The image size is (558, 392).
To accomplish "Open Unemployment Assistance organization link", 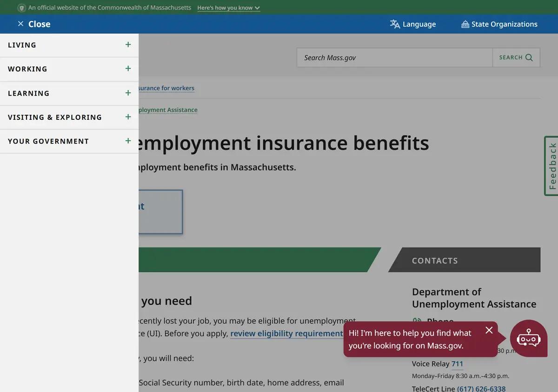I will 168,110.
